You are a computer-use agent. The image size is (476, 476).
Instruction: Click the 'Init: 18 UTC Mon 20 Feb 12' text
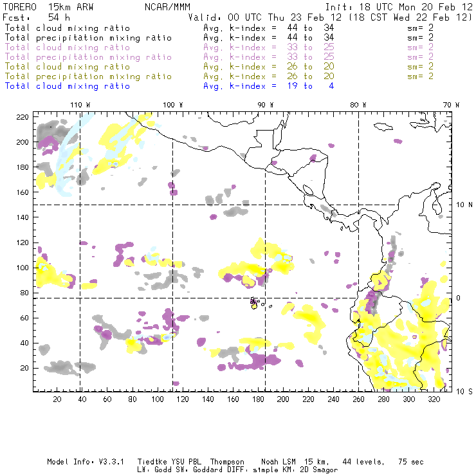399,7
